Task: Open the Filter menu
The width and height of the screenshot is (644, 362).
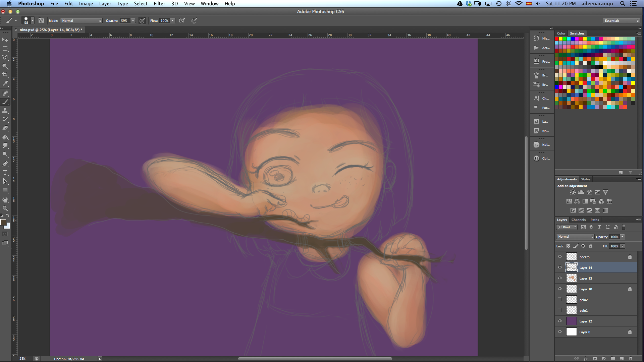Action: [x=159, y=4]
